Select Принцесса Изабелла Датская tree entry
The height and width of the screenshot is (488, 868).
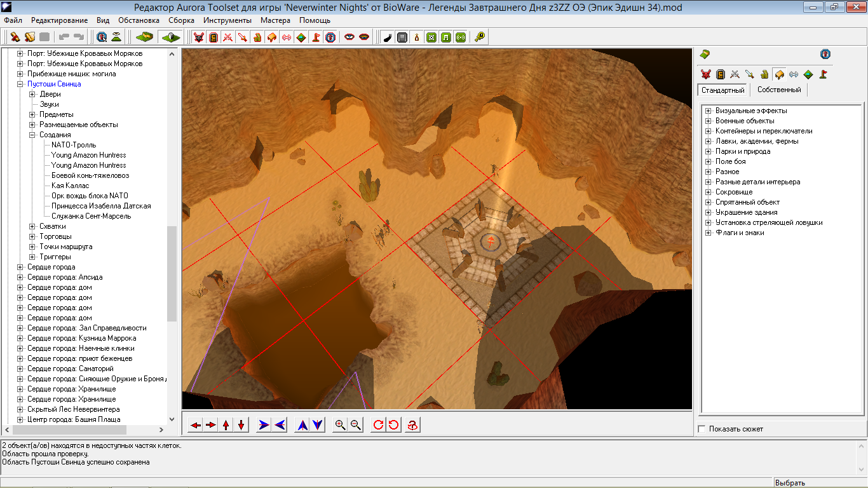101,206
